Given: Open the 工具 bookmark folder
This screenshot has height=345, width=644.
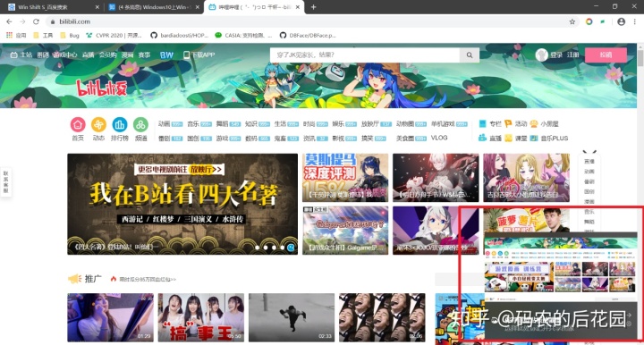Looking at the screenshot, I should [x=43, y=35].
